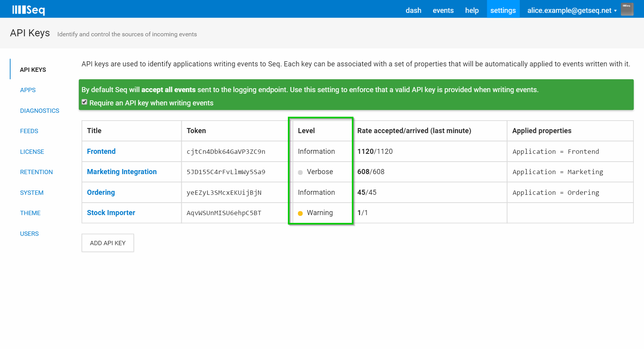The image size is (644, 349).
Task: Click the Seq logo in header
Action: [x=28, y=10]
